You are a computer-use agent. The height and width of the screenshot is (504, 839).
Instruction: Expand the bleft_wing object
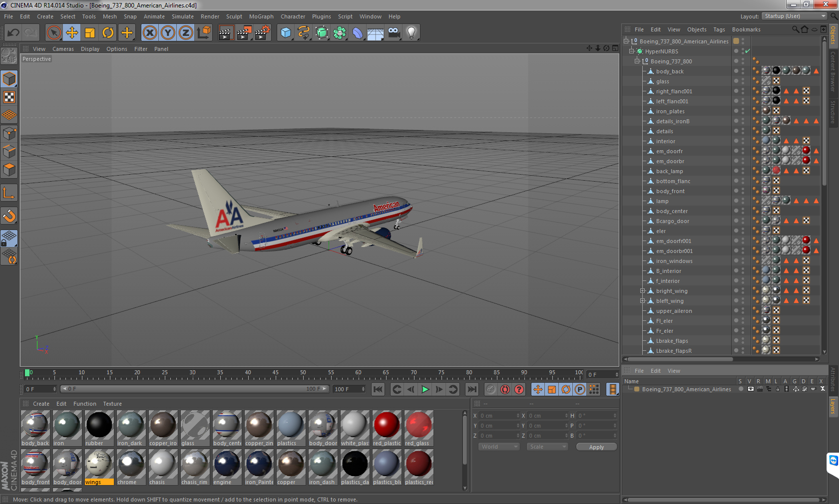click(643, 301)
